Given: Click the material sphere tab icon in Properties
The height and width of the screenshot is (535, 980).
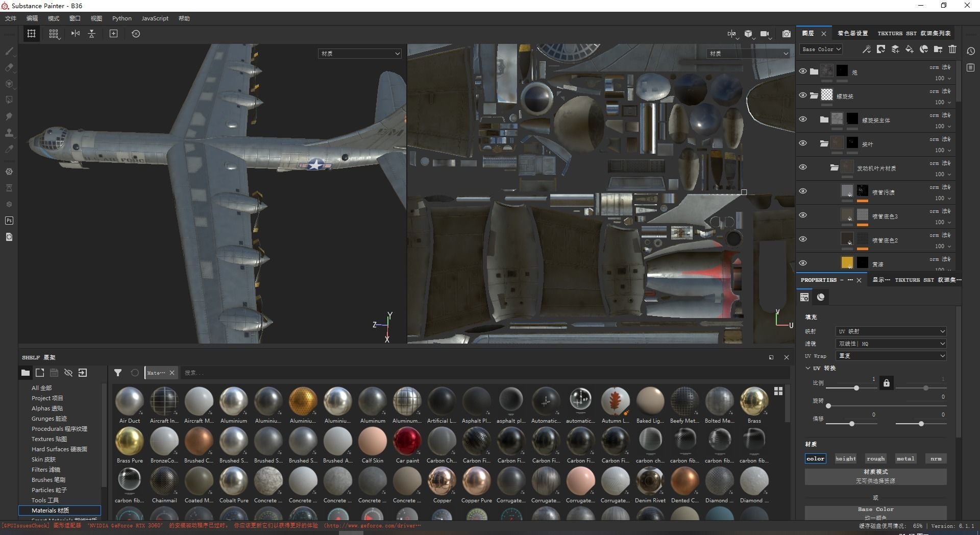Looking at the screenshot, I should tap(821, 297).
